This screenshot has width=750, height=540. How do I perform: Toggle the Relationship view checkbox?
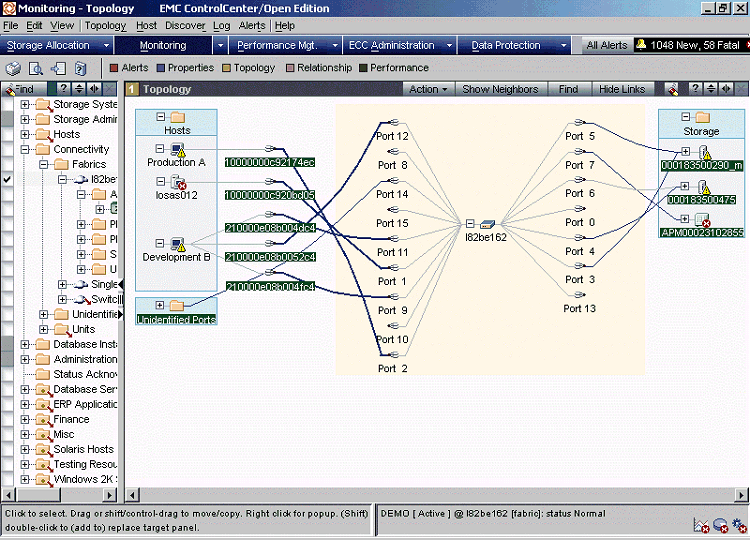[x=290, y=68]
